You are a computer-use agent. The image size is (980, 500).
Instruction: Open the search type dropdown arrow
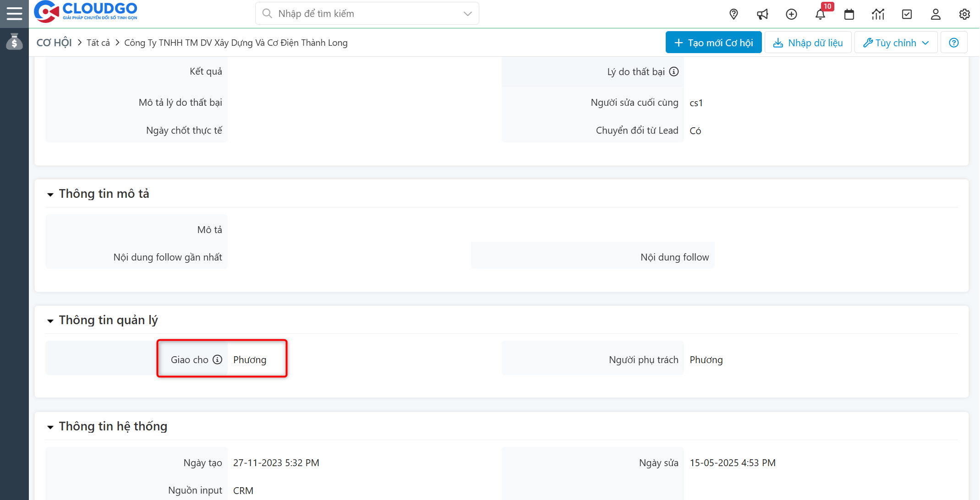coord(467,13)
